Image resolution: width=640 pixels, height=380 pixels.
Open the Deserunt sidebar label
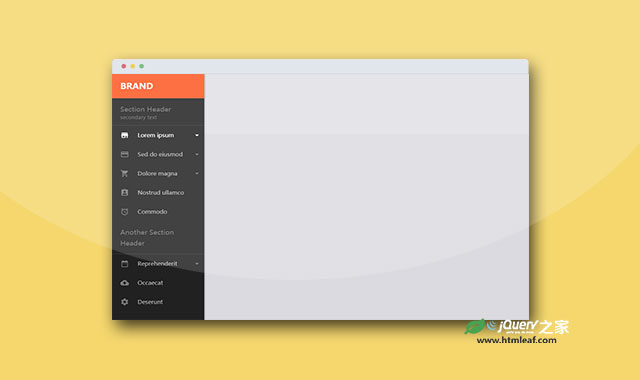[150, 302]
